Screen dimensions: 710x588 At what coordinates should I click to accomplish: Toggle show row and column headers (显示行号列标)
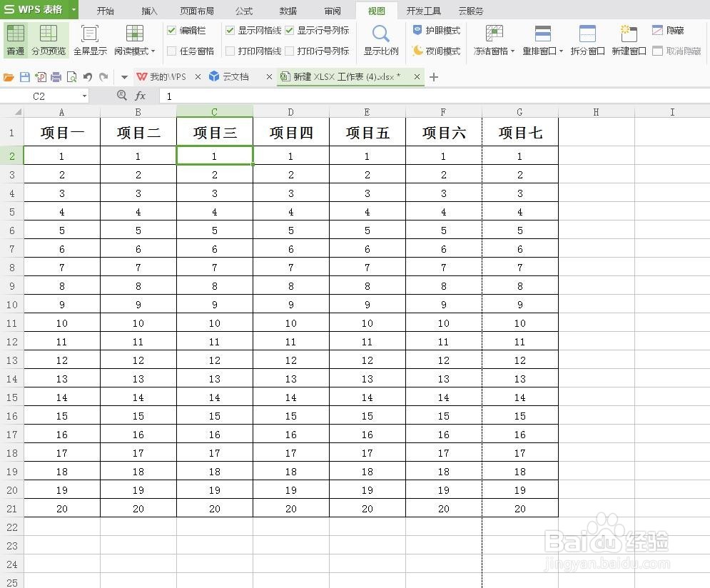(x=289, y=31)
